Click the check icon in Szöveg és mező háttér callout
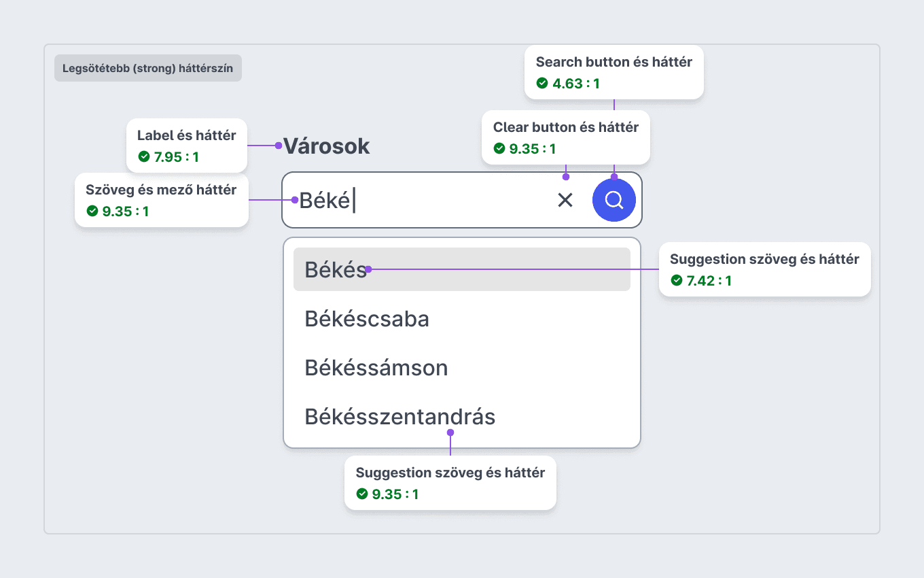This screenshot has height=578, width=924. tap(92, 211)
